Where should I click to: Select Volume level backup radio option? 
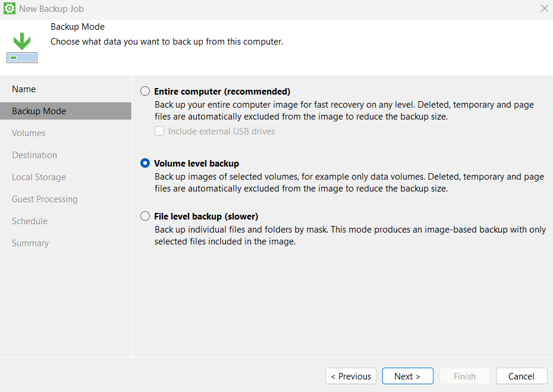pyautogui.click(x=145, y=164)
